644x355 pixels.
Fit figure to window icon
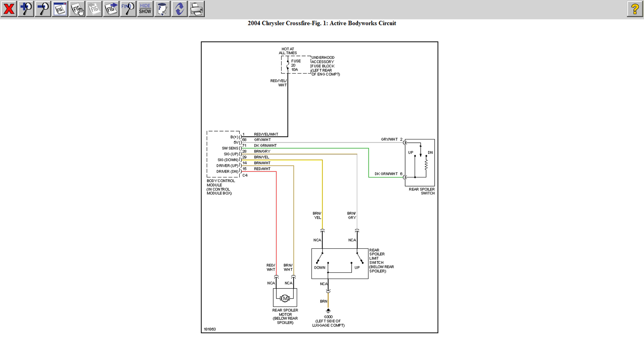(60, 9)
